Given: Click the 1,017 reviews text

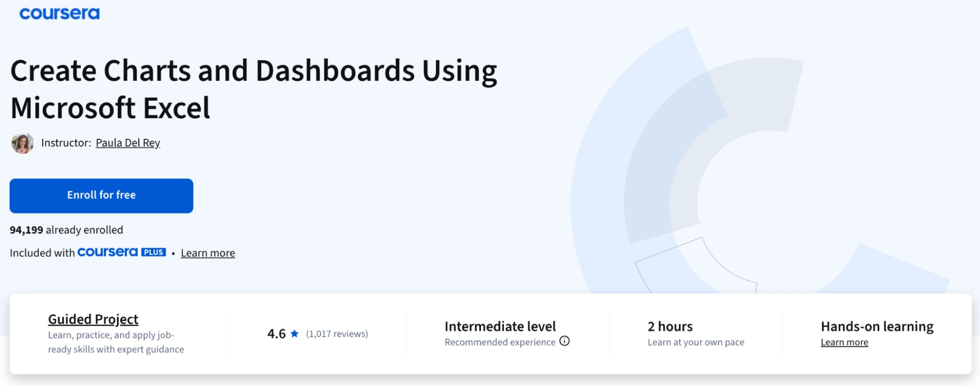Looking at the screenshot, I should click(337, 334).
